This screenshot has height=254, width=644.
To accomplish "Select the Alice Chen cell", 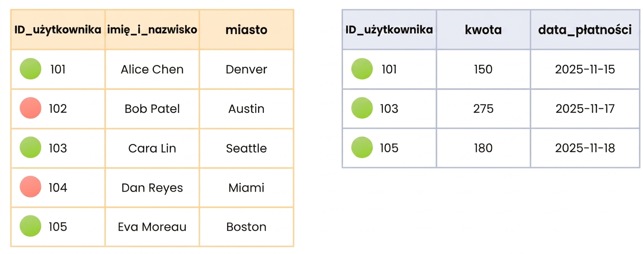I will click(x=152, y=69).
